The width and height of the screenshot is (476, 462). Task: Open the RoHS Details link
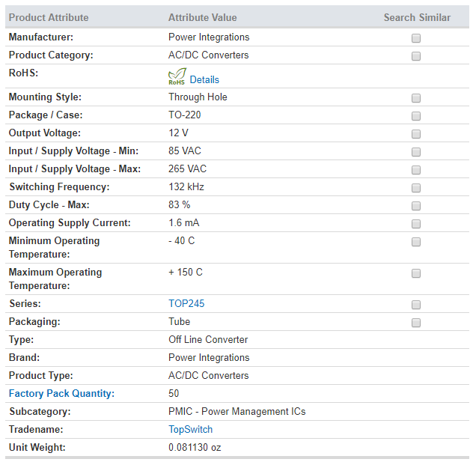[204, 79]
